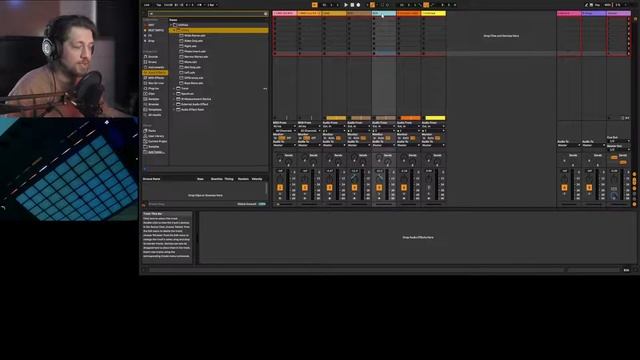Toggle the tan track's activator button
640x360 pixels.
pos(354,188)
